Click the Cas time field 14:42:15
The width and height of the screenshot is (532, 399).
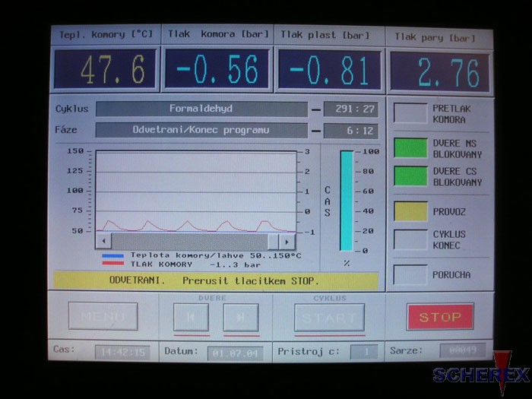(122, 352)
